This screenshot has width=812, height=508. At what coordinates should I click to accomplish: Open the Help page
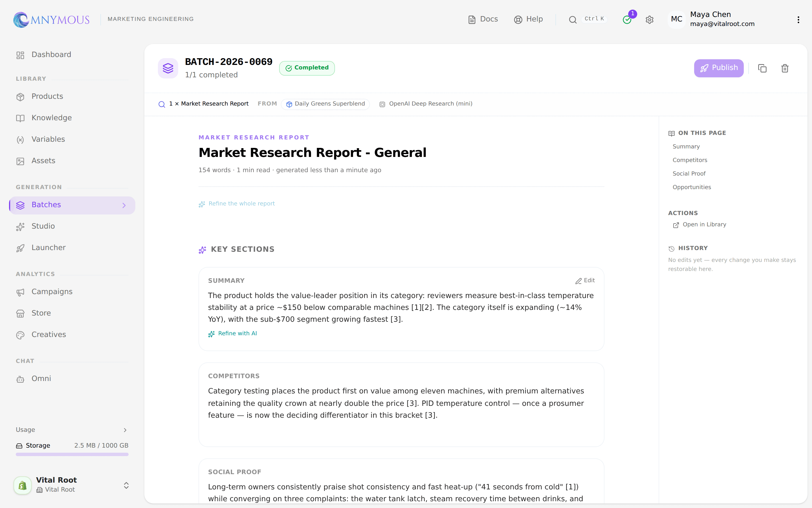click(x=528, y=19)
